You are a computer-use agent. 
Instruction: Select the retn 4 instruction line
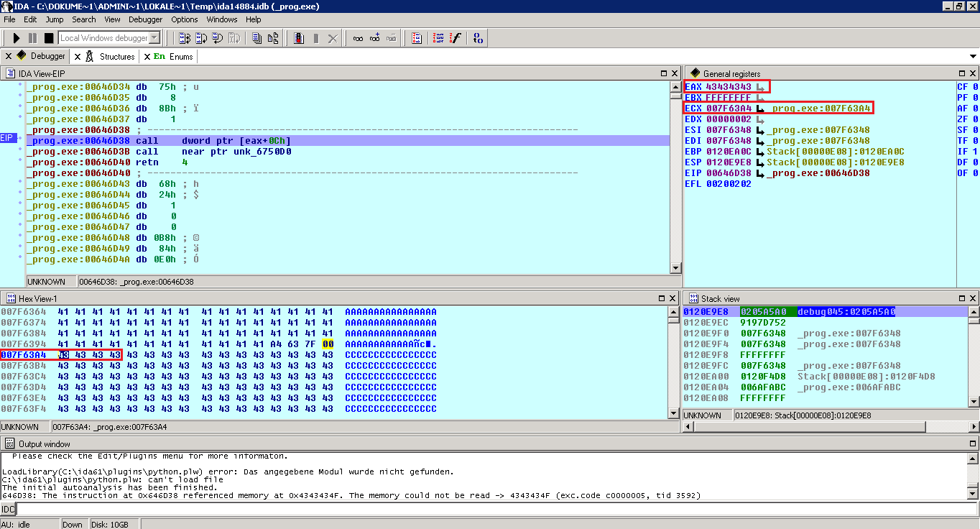tap(348, 162)
